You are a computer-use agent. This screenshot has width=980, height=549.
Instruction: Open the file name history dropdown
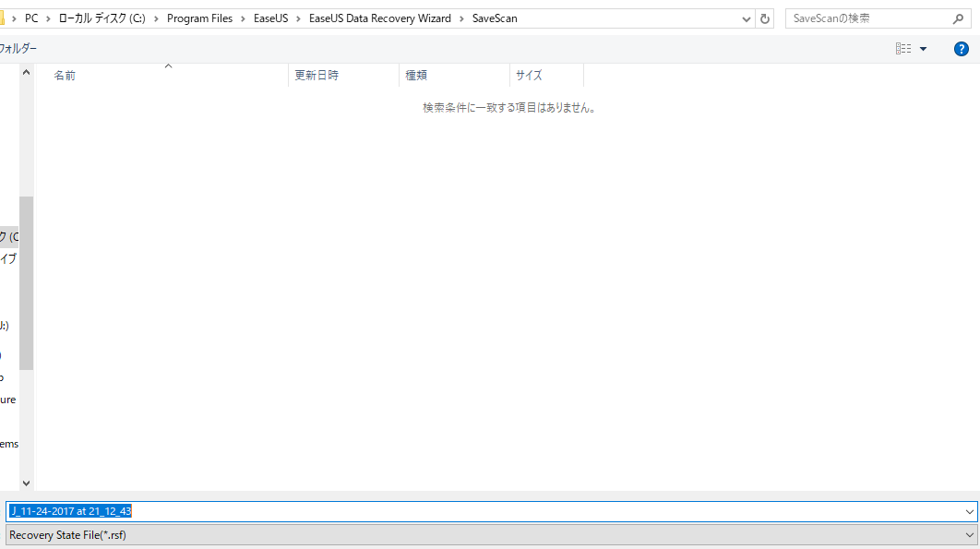tap(969, 511)
